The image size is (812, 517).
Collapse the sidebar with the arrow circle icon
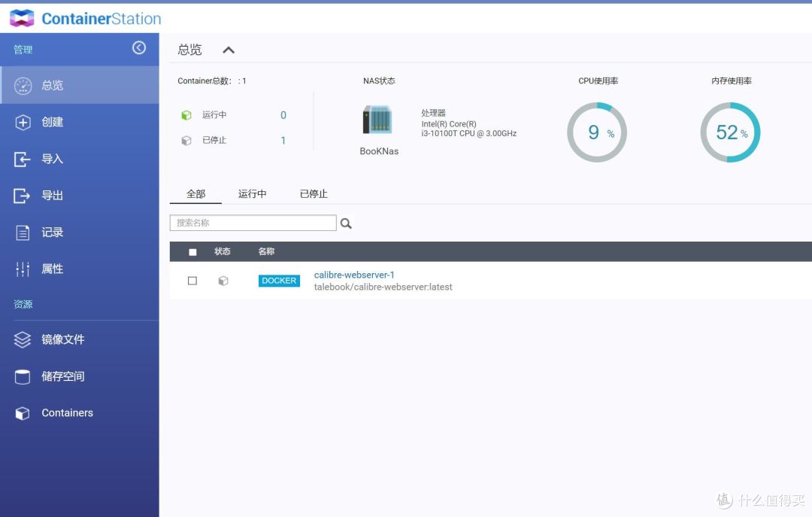139,47
